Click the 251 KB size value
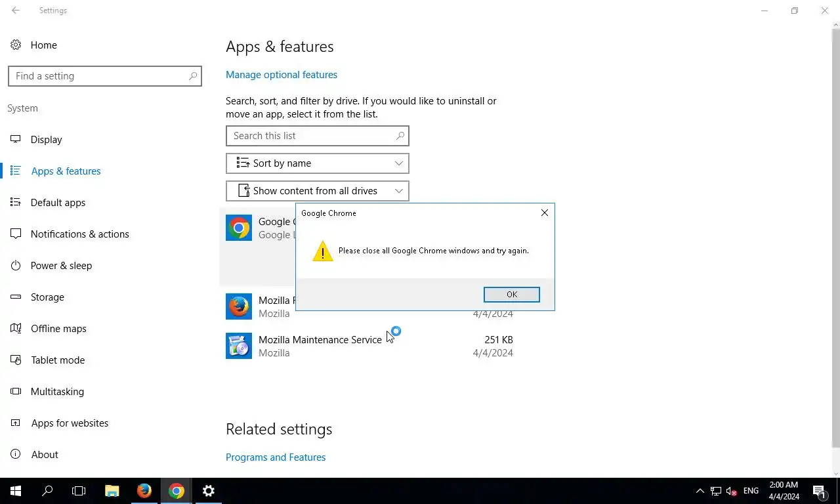 (499, 340)
